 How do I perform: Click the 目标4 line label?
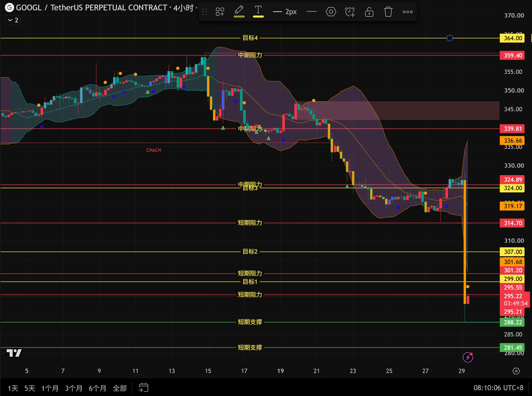point(250,38)
